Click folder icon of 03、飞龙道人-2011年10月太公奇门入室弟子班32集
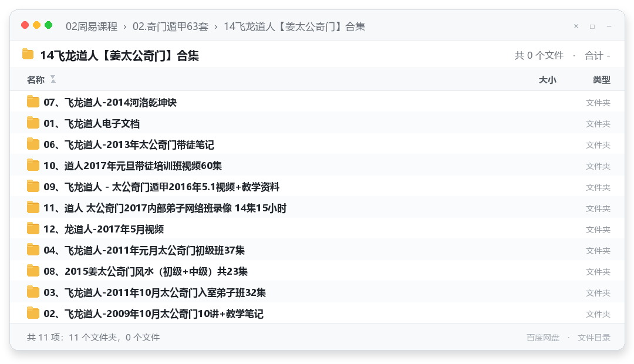The width and height of the screenshot is (634, 364). coord(33,292)
